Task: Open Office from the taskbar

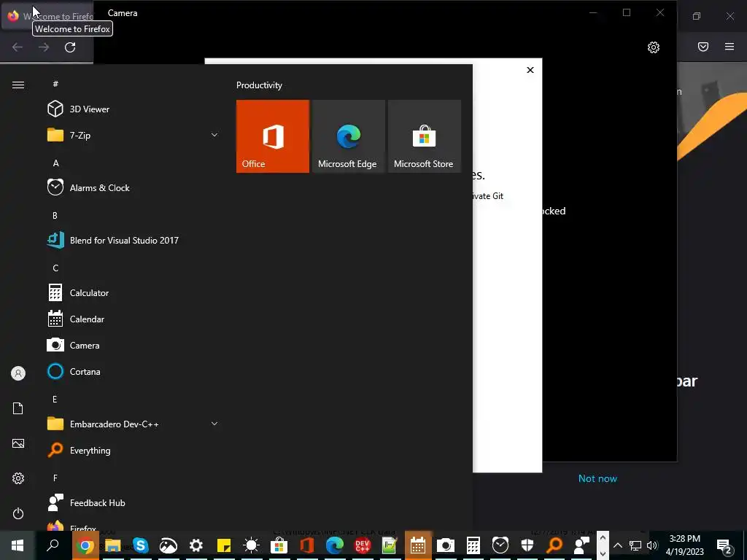Action: [x=307, y=545]
